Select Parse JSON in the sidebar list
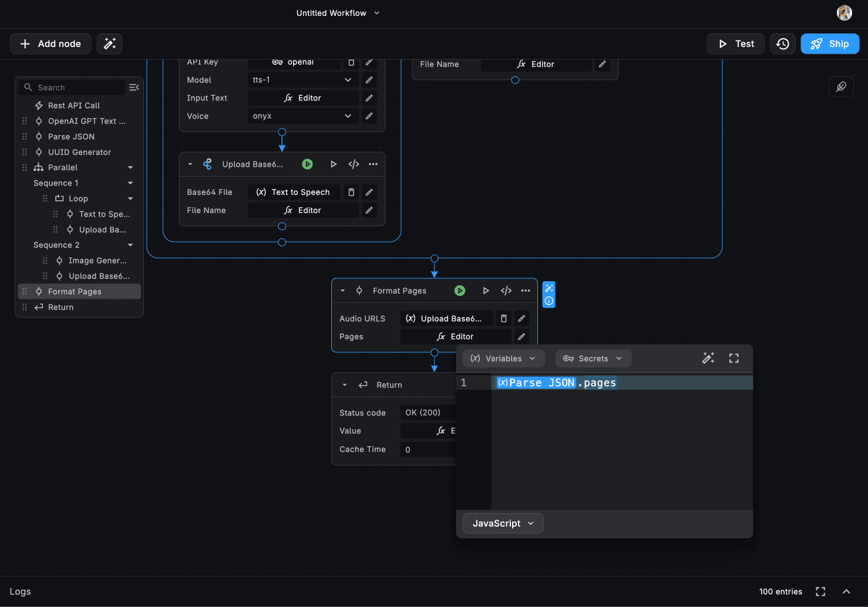 point(71,137)
